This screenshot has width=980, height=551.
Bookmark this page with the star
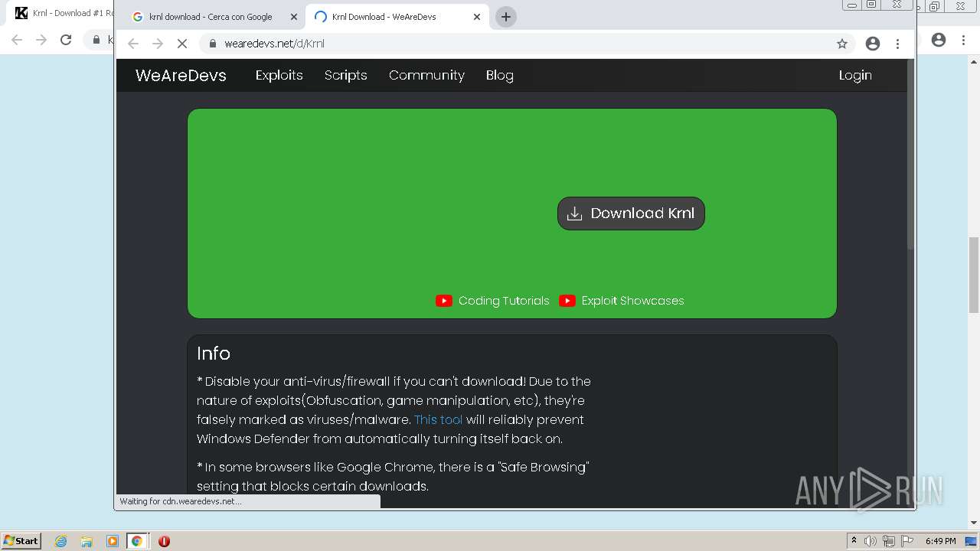tap(842, 44)
